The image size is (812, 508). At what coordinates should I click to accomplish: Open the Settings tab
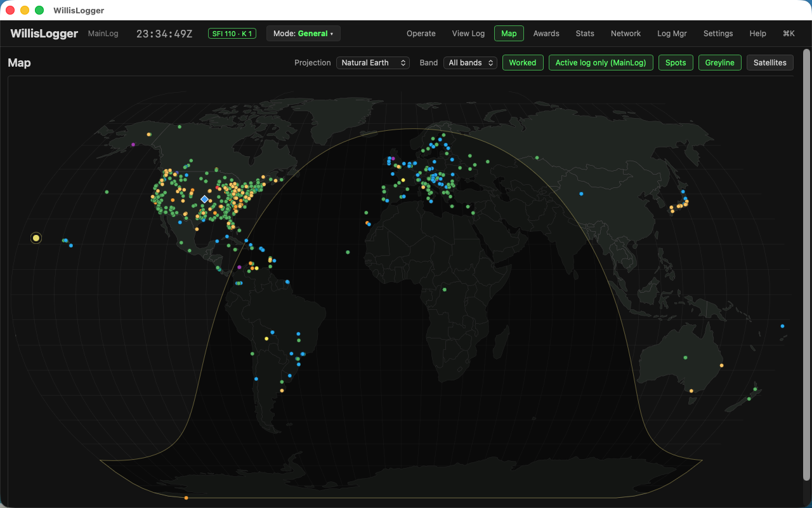coord(718,34)
